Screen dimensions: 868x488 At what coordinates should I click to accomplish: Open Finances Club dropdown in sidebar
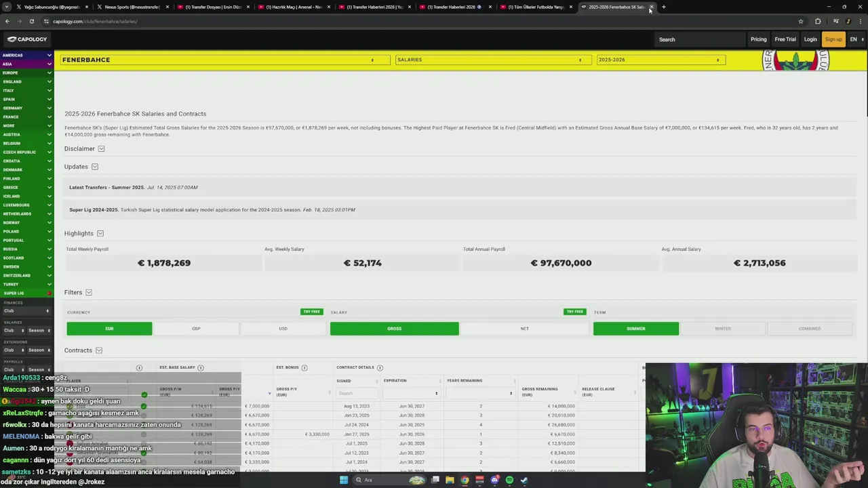(26, 311)
